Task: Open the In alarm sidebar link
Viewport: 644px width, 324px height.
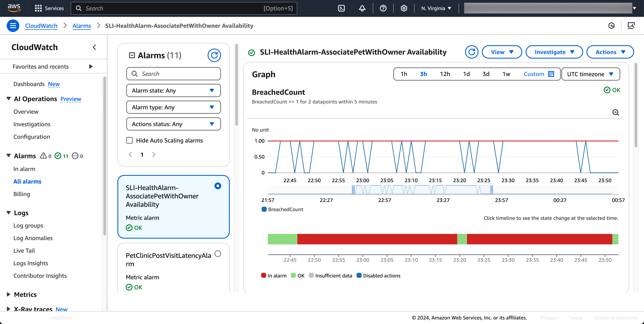Action: pos(24,169)
